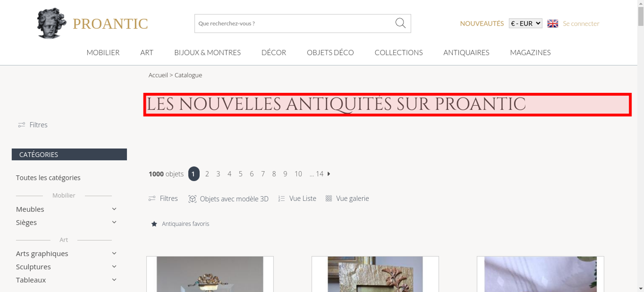
Task: Open the MOBILIER menu
Action: pos(103,52)
